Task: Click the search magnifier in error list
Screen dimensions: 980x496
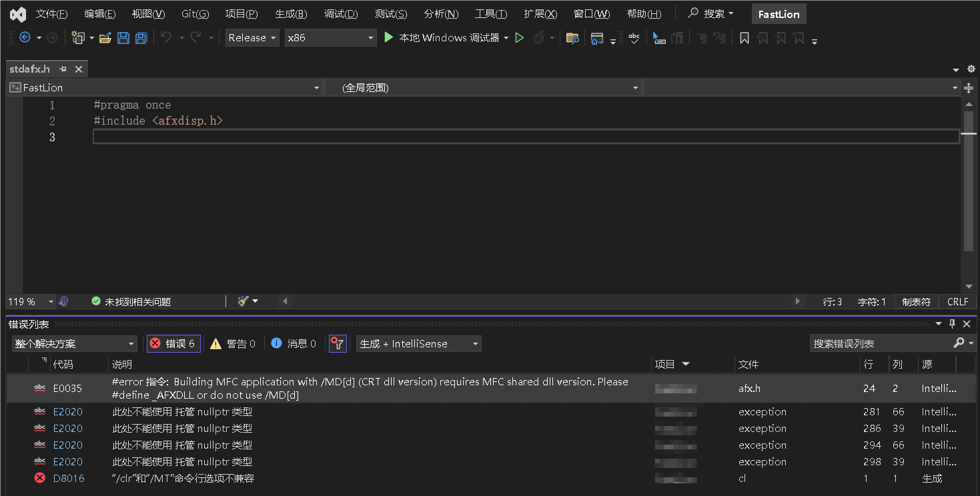Action: click(959, 343)
